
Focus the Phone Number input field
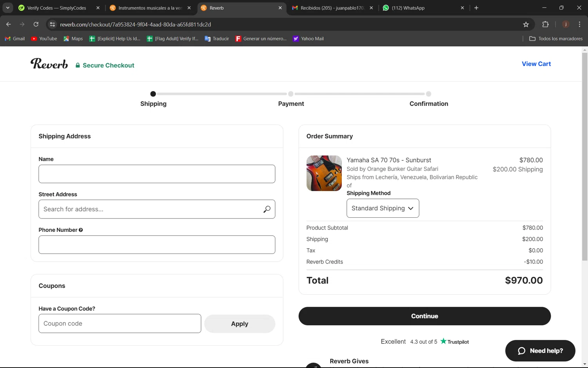click(x=157, y=245)
